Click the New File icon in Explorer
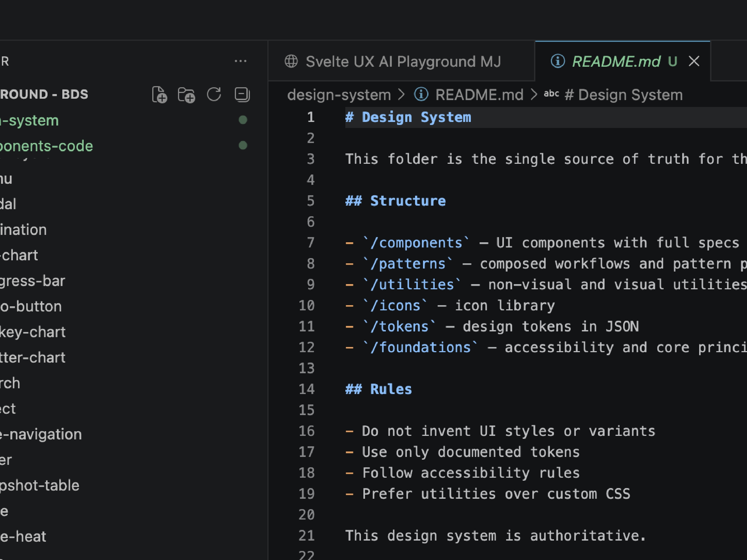The height and width of the screenshot is (560, 747). coord(159,94)
